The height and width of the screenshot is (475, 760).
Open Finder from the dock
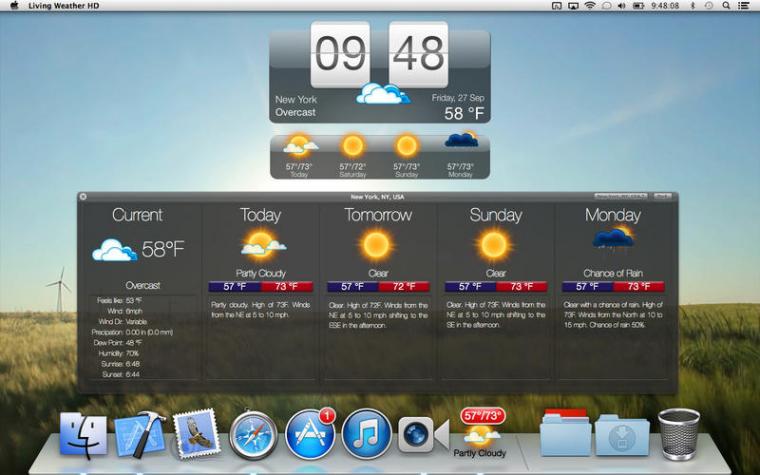pyautogui.click(x=83, y=435)
